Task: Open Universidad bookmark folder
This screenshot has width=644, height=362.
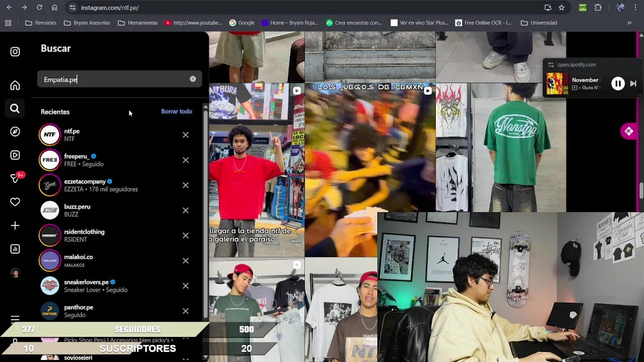Action: [539, 23]
